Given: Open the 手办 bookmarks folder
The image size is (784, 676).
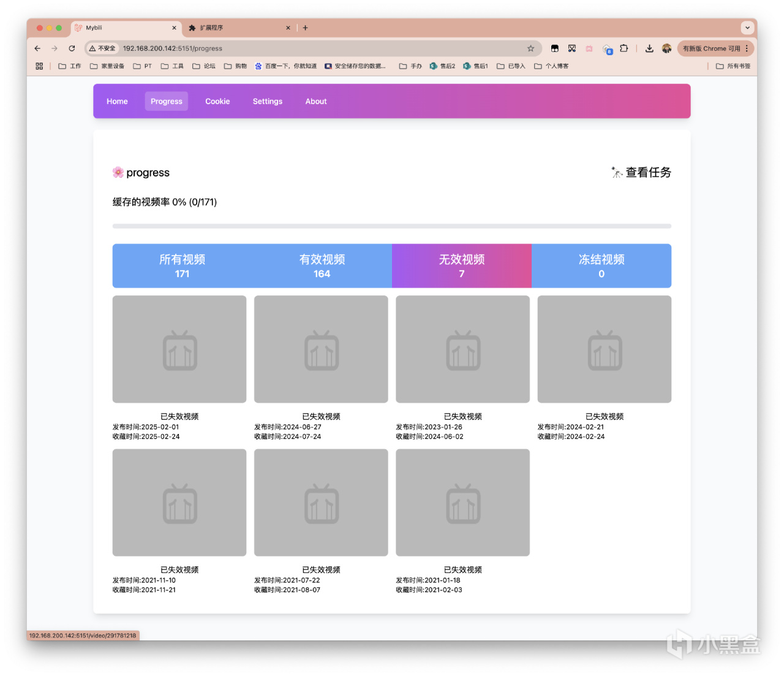Looking at the screenshot, I should [x=410, y=66].
